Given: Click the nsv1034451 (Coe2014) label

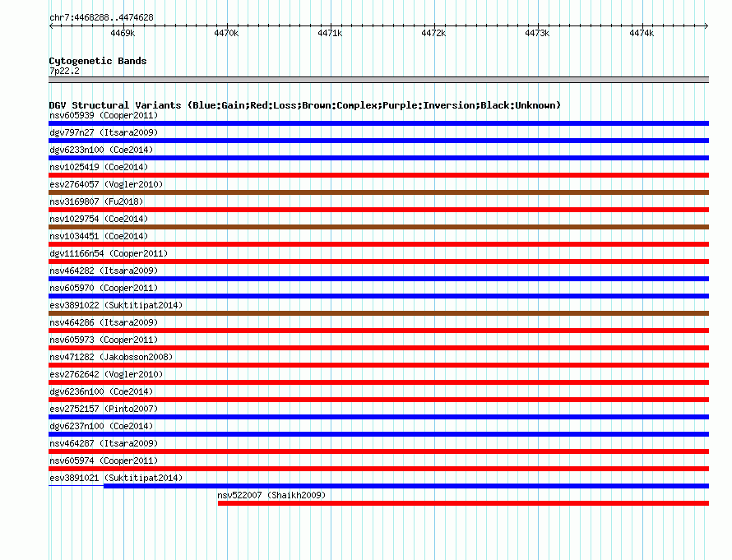Looking at the screenshot, I should click(x=99, y=236).
